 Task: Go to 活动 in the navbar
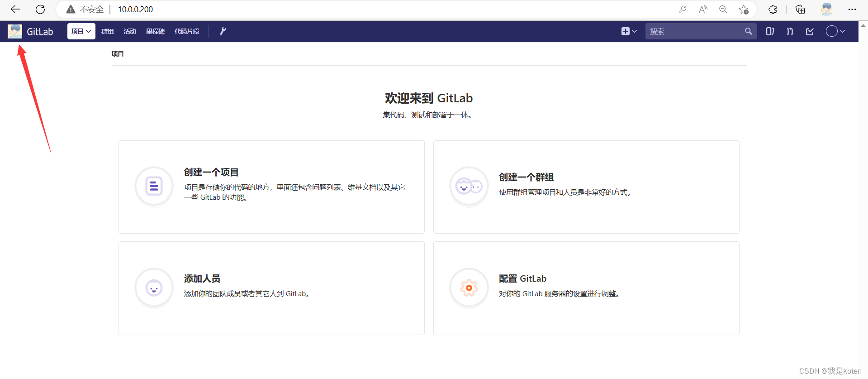[x=130, y=31]
